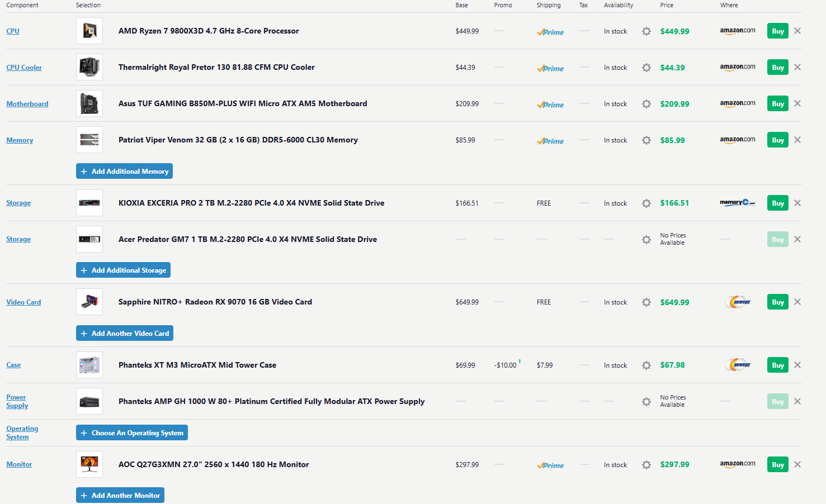Open the AMD Ryzen 7 9800X3D thumbnail
This screenshot has height=504, width=826.
click(89, 31)
